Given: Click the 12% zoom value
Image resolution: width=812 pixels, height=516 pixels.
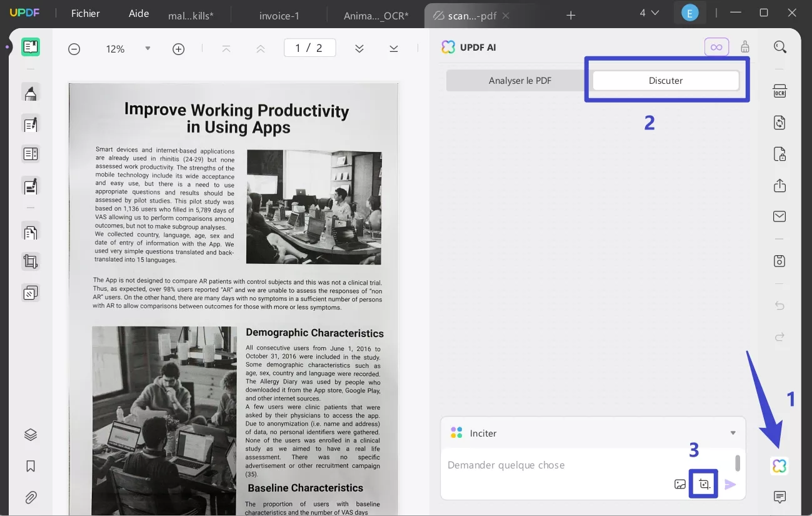Looking at the screenshot, I should (115, 49).
